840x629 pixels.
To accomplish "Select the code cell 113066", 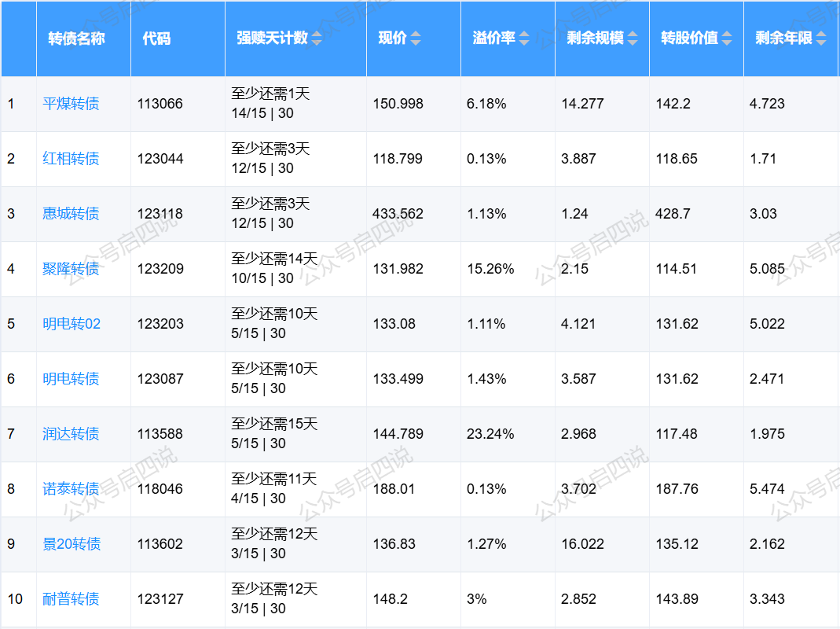I will pos(160,104).
